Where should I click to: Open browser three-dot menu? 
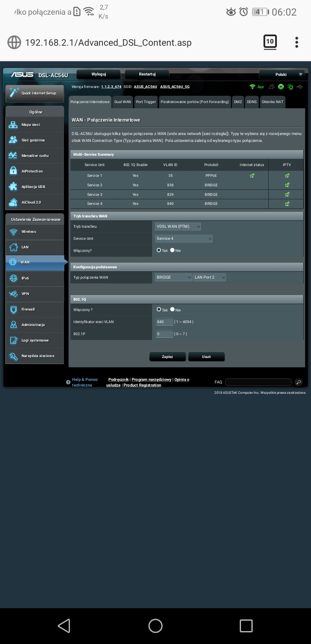coord(296,42)
